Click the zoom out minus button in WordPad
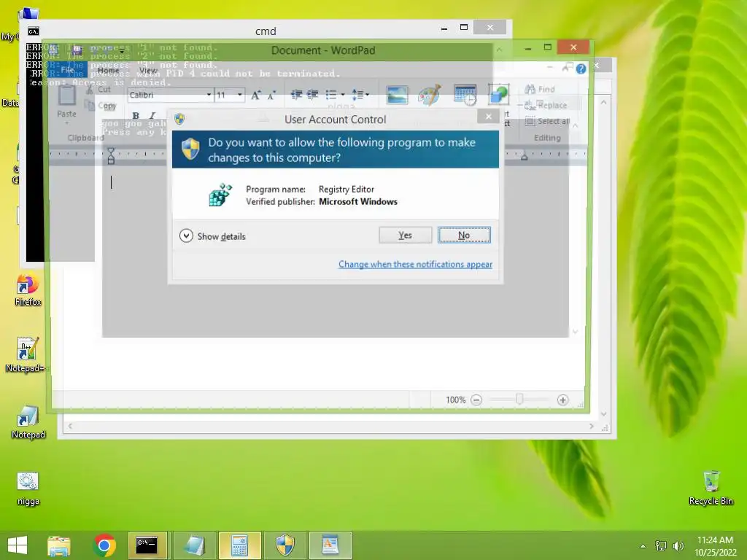Viewport: 747px width, 560px height. pyautogui.click(x=476, y=400)
